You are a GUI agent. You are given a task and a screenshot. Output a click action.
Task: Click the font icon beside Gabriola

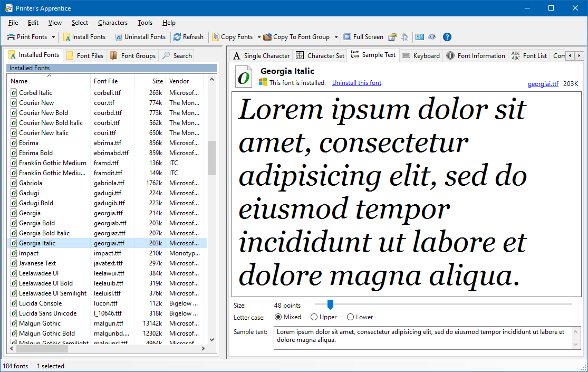click(x=14, y=183)
